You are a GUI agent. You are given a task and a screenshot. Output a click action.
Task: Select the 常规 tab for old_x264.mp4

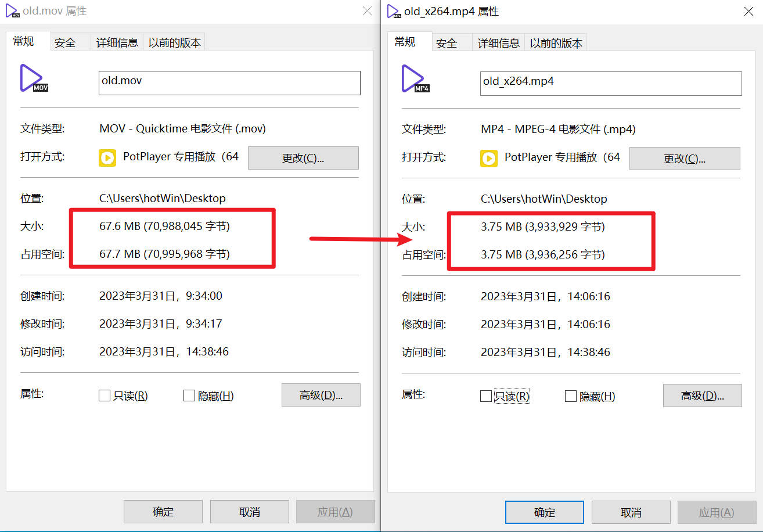click(x=405, y=42)
